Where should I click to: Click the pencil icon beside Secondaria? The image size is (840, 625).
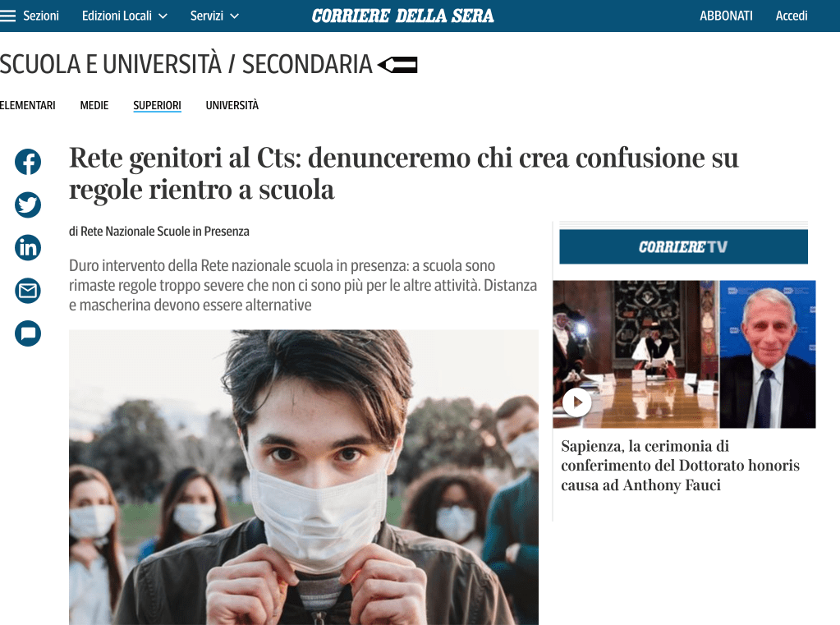[x=397, y=65]
